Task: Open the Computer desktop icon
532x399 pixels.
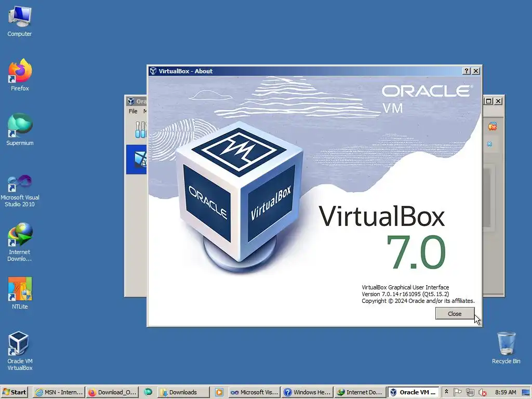Action: coord(20,22)
